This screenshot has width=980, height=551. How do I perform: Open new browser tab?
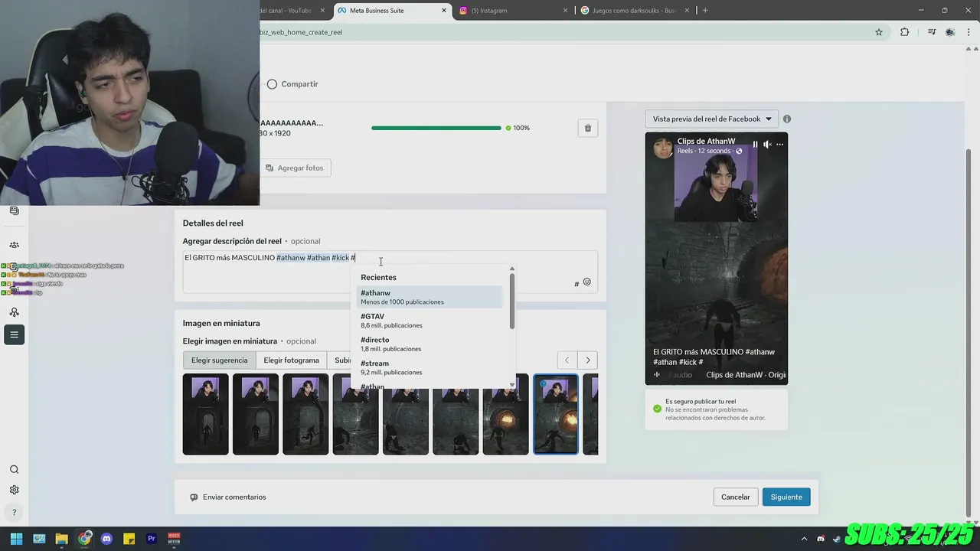tap(705, 11)
